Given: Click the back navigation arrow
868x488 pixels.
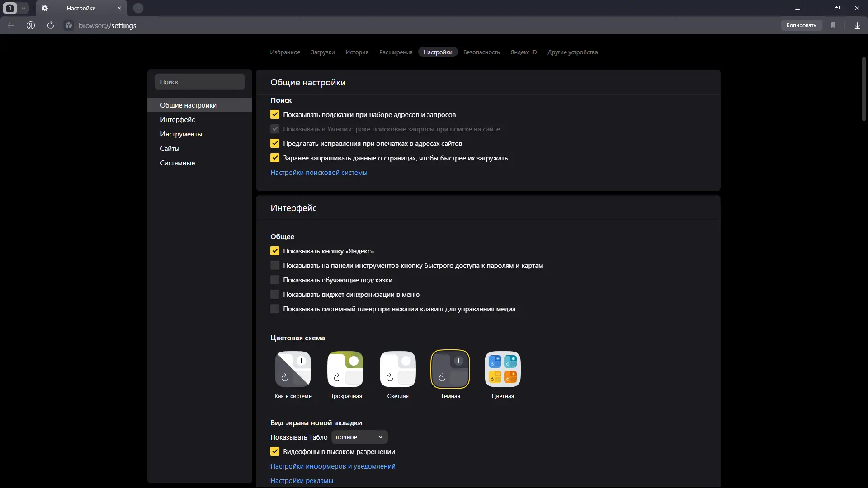Looking at the screenshot, I should [11, 25].
